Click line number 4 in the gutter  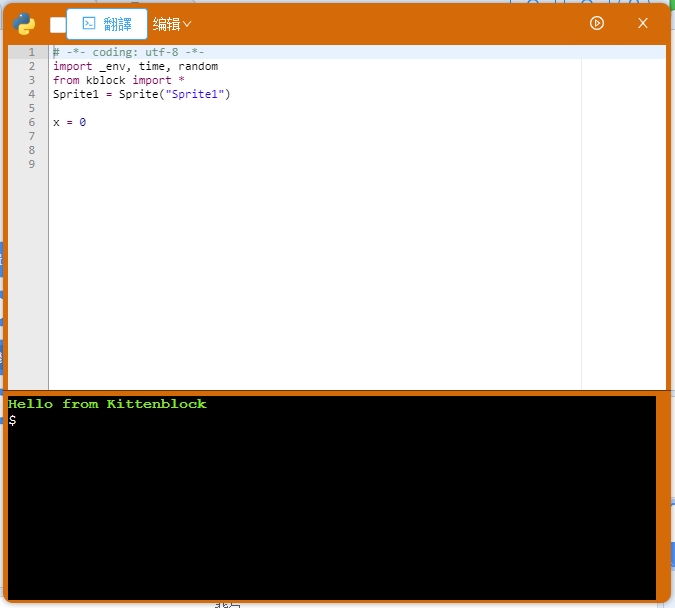coord(31,94)
